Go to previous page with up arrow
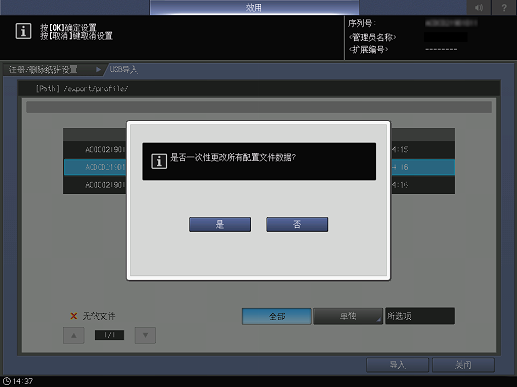This screenshot has width=517, height=387. (x=74, y=335)
